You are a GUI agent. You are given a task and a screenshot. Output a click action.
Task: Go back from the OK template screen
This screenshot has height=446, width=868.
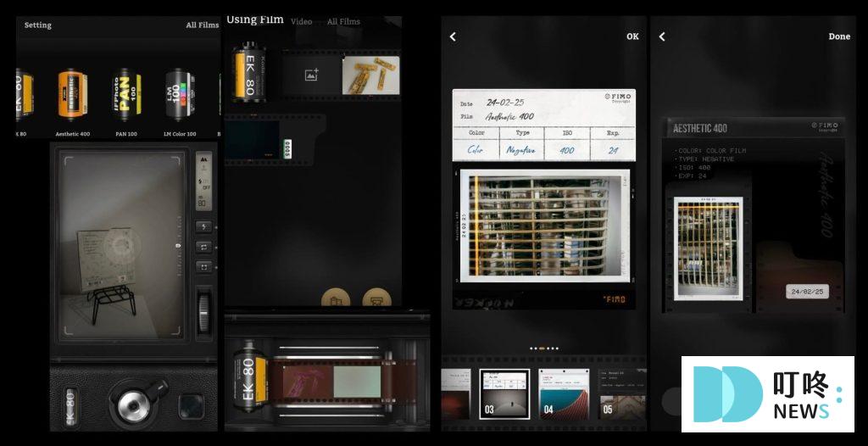pyautogui.click(x=453, y=36)
